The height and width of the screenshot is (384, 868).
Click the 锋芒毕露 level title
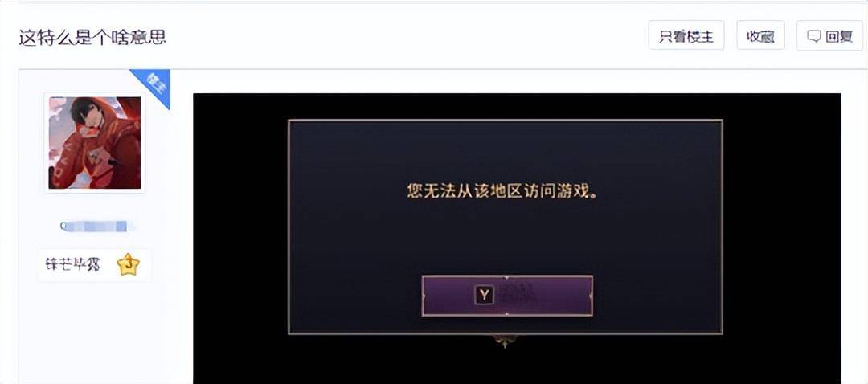tap(72, 264)
